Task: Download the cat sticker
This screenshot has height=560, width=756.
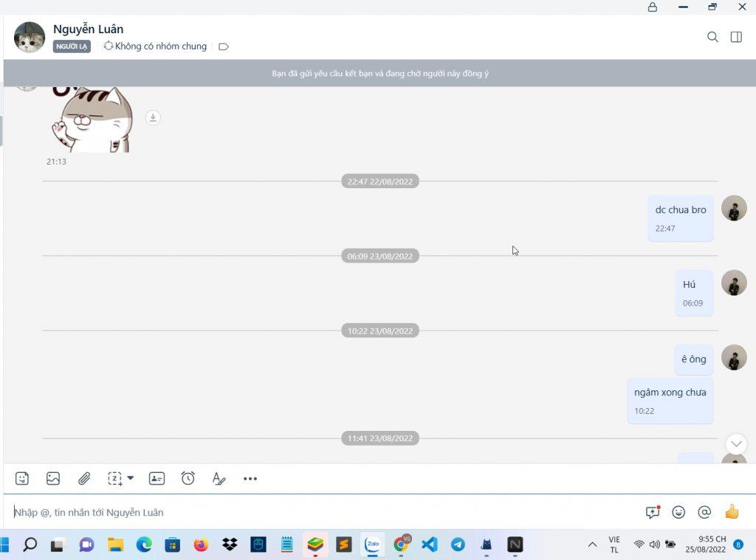Action: point(153,117)
